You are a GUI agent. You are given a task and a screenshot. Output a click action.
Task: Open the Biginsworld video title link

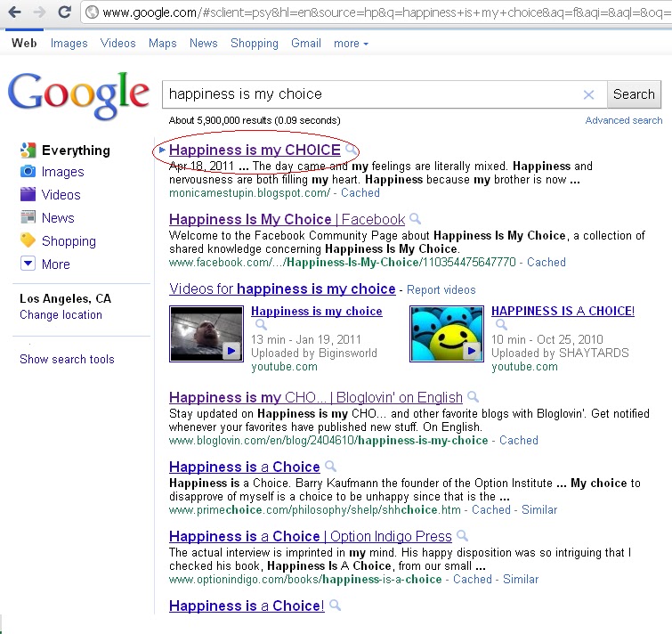(316, 312)
